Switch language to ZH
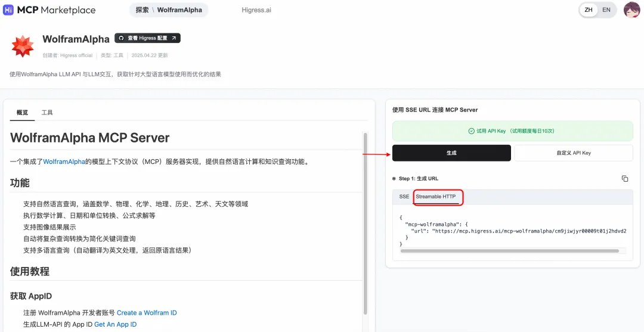Viewport: 644px width, 332px height. 589,10
